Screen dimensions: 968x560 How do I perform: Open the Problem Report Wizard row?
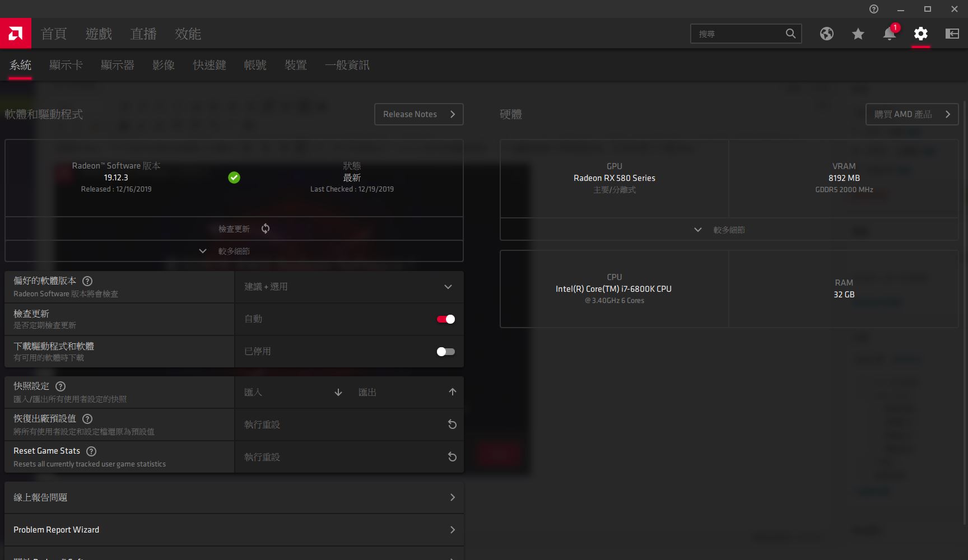coord(234,530)
